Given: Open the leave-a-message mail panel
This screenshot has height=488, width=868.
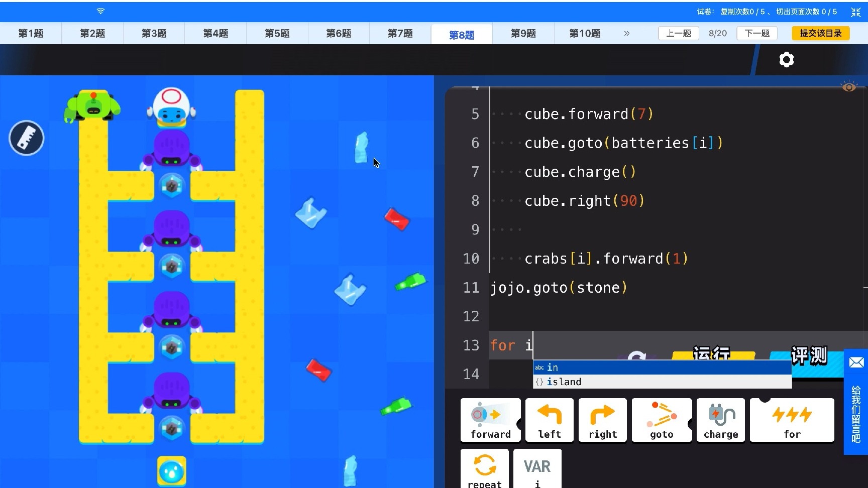Looking at the screenshot, I should pyautogui.click(x=856, y=402).
